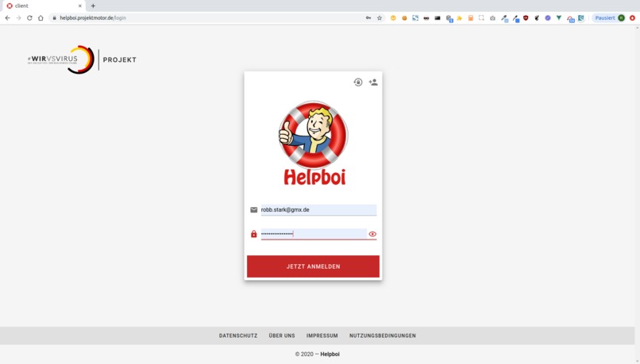Open a new browser tab with plus
The image size is (640, 364).
click(x=93, y=6)
